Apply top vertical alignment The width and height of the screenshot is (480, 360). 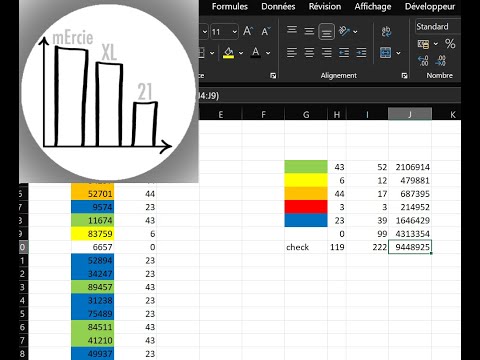pyautogui.click(x=292, y=31)
